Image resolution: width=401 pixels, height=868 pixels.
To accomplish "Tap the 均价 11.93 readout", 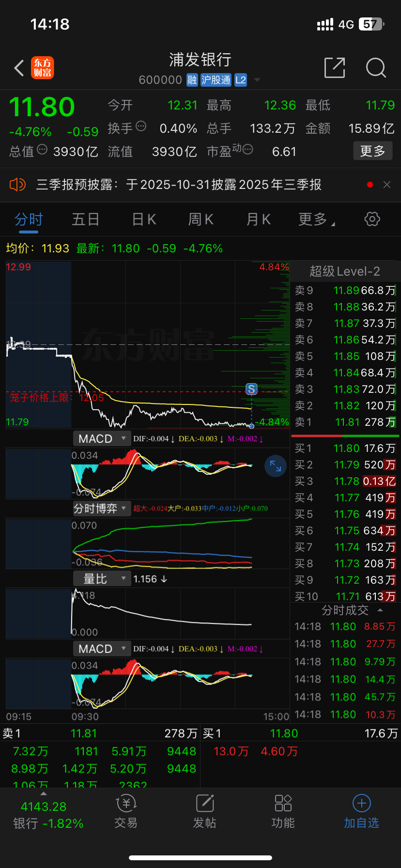I will tap(37, 248).
